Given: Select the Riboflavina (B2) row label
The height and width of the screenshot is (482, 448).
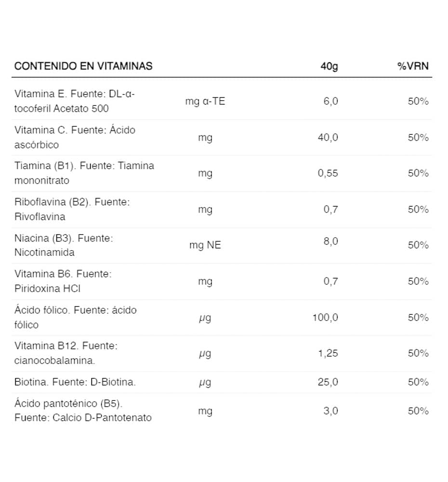Looking at the screenshot, I should point(72,209).
